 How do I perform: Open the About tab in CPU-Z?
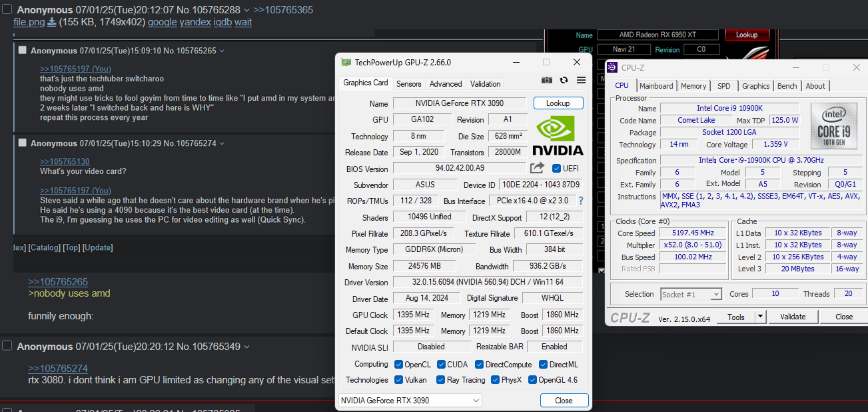point(815,86)
